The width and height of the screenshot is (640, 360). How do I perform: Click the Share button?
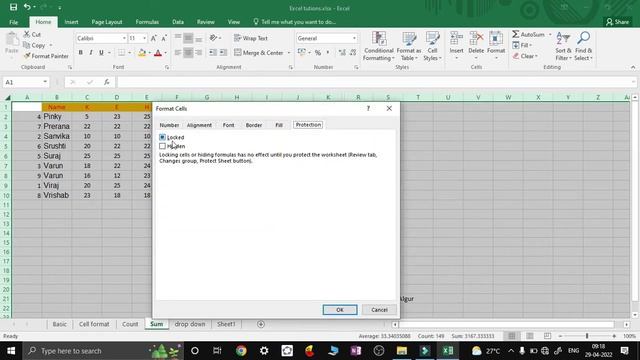click(618, 22)
